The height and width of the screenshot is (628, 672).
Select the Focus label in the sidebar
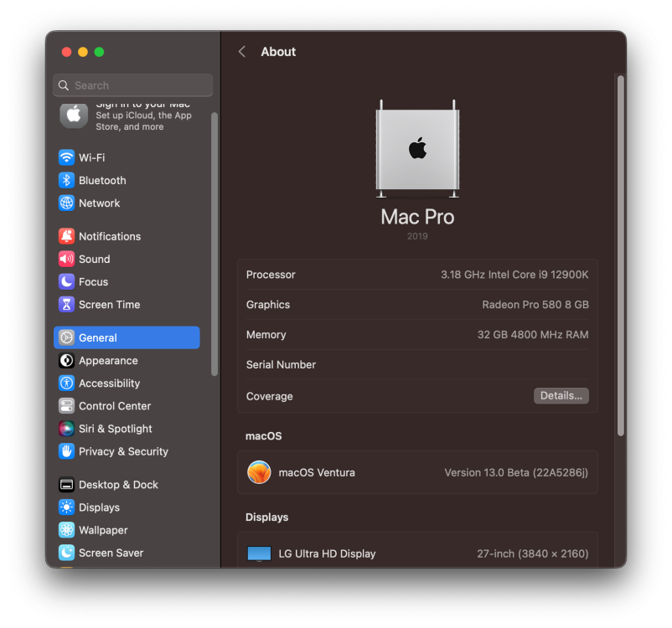pyautogui.click(x=94, y=282)
